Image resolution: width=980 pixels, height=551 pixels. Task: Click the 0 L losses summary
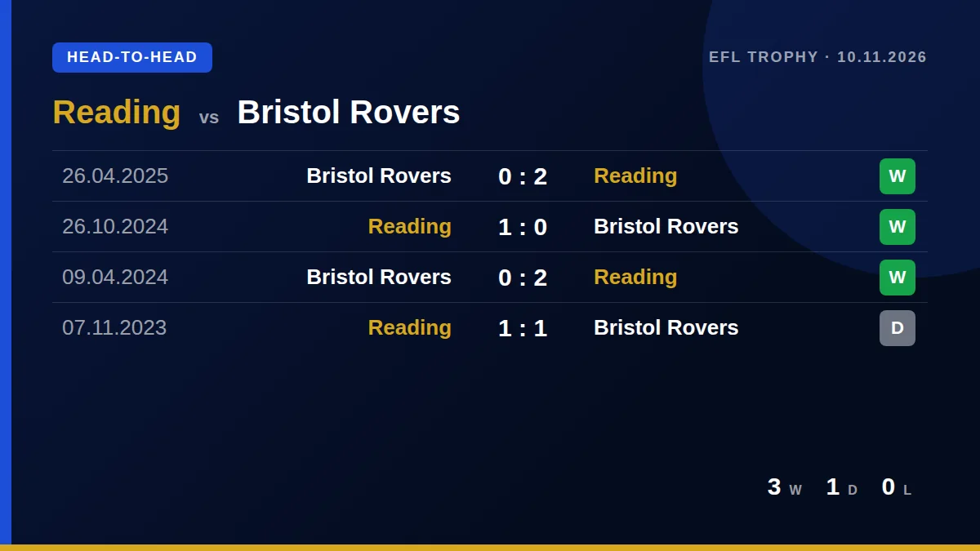[897, 487]
